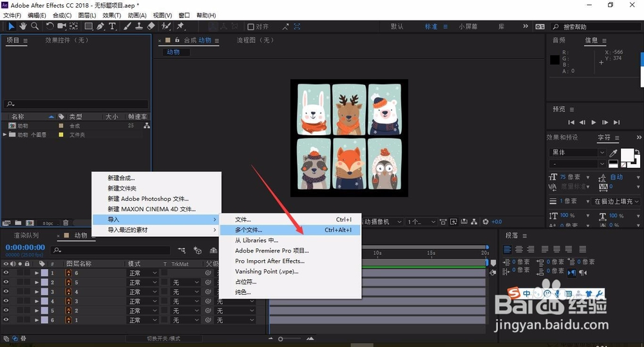This screenshot has height=347, width=644.
Task: Click the 搜索帮助 search help field
Action: tap(596, 26)
